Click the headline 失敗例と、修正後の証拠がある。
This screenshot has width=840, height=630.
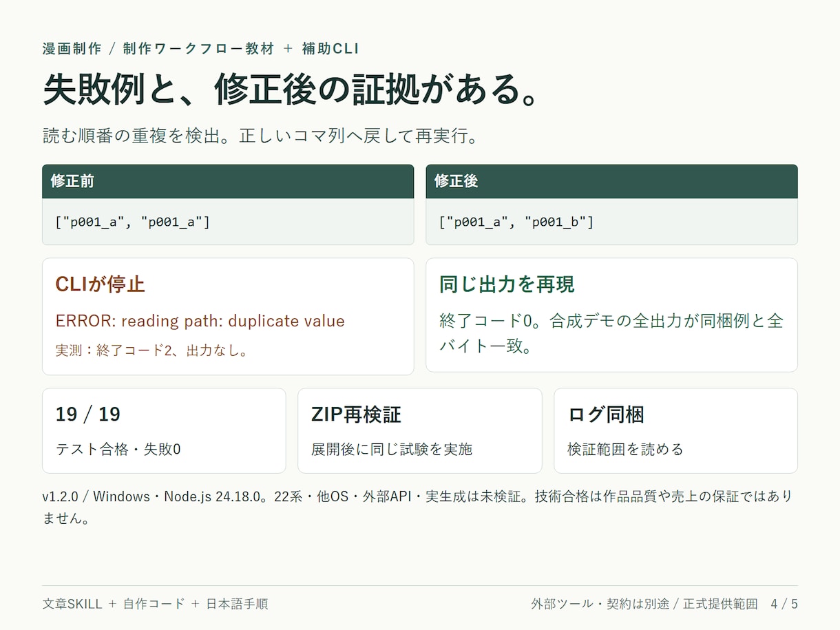coord(291,90)
